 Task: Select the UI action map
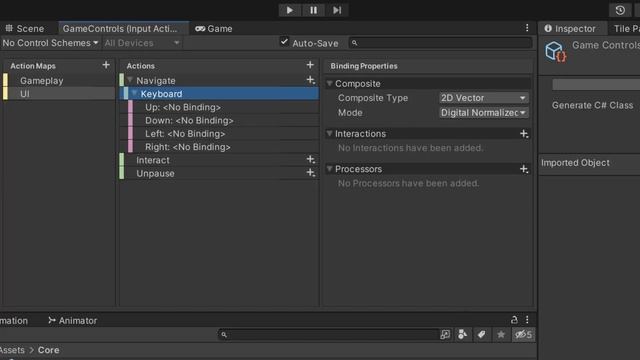coord(59,93)
